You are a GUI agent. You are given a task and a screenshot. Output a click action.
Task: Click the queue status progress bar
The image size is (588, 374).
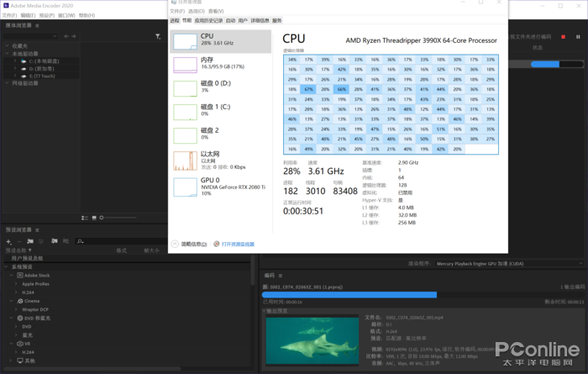(557, 64)
